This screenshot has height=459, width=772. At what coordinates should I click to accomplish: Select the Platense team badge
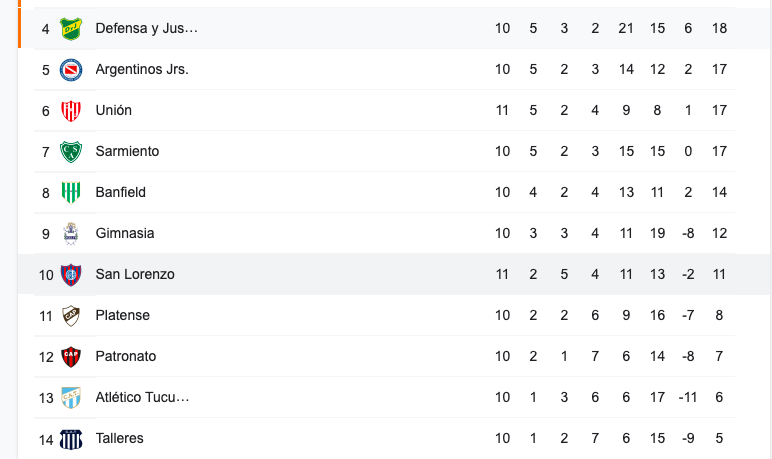tap(71, 315)
